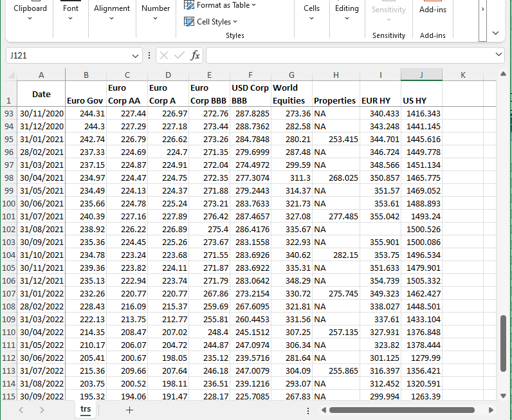512x420 pixels.
Task: Open the Format as Table gallery
Action: click(220, 5)
